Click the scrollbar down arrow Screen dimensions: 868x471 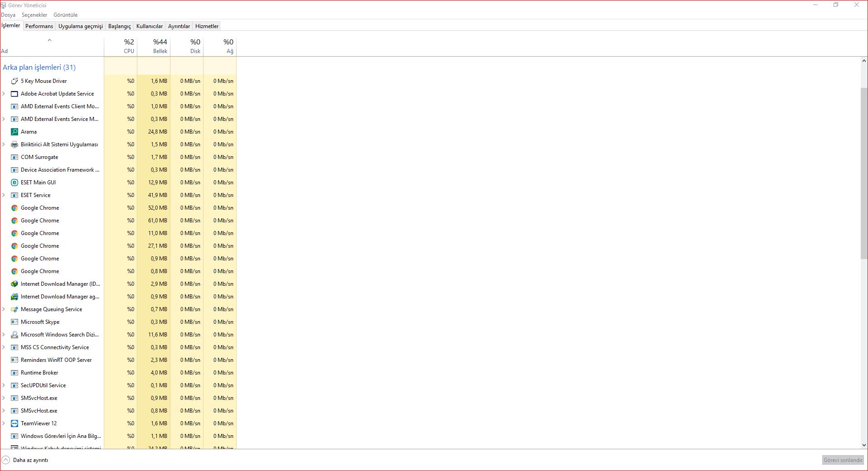pyautogui.click(x=864, y=445)
